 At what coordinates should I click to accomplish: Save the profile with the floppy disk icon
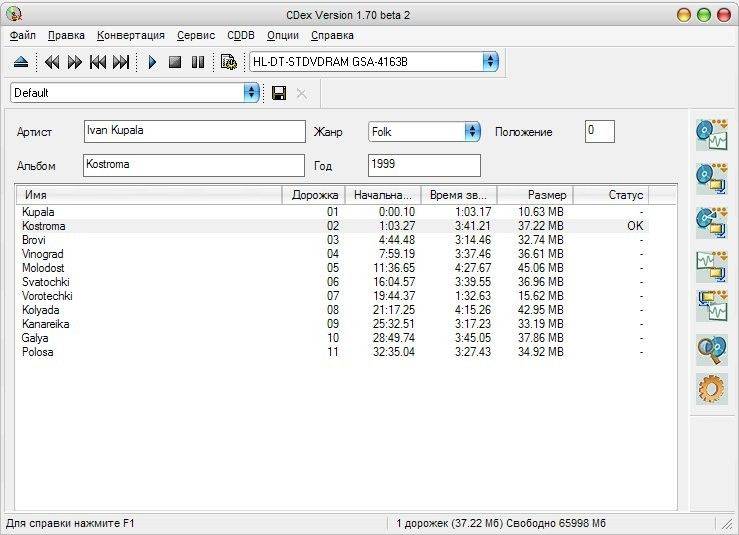click(x=279, y=93)
